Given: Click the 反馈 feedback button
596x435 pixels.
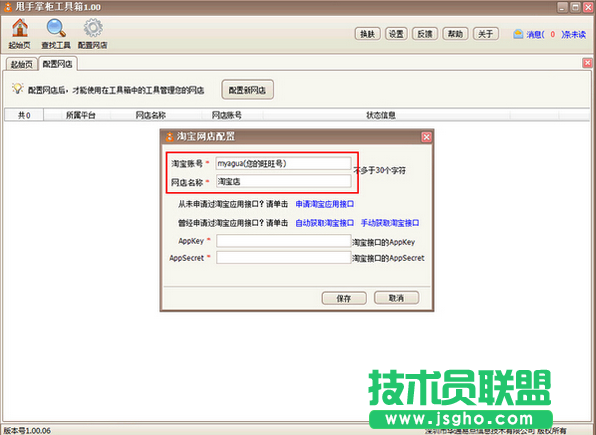Looking at the screenshot, I should [425, 34].
